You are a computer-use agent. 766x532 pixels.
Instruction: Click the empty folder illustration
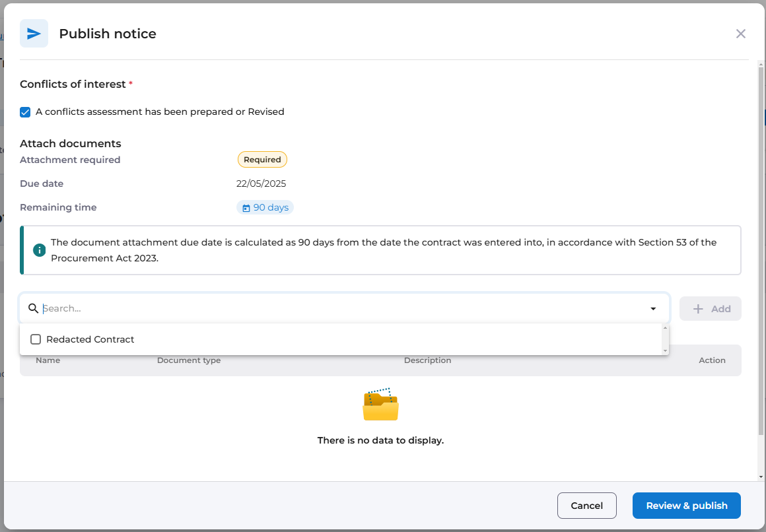point(380,405)
